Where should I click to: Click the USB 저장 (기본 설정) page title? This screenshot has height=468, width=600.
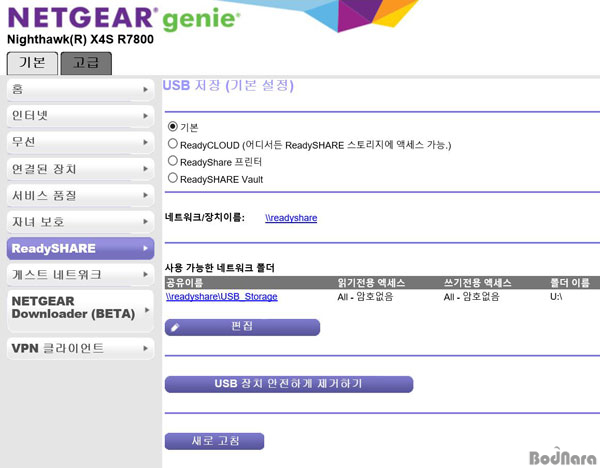228,85
